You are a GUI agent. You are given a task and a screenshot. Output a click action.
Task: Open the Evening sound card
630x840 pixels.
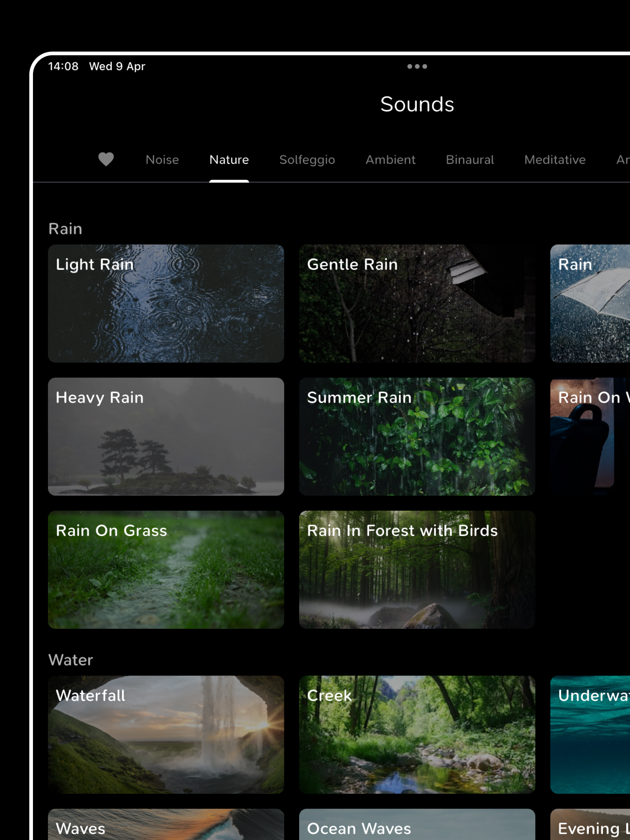[x=590, y=824]
